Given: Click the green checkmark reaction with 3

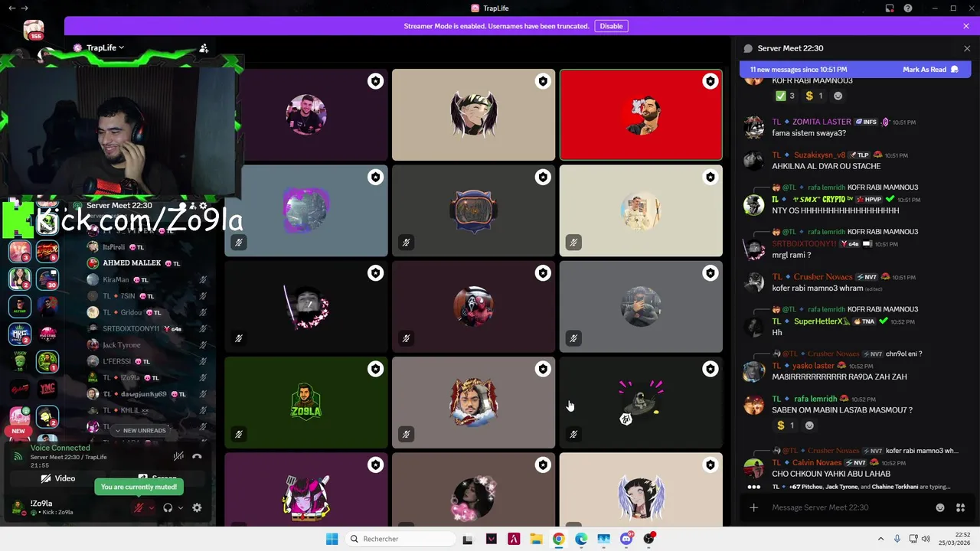Looking at the screenshot, I should click(785, 96).
